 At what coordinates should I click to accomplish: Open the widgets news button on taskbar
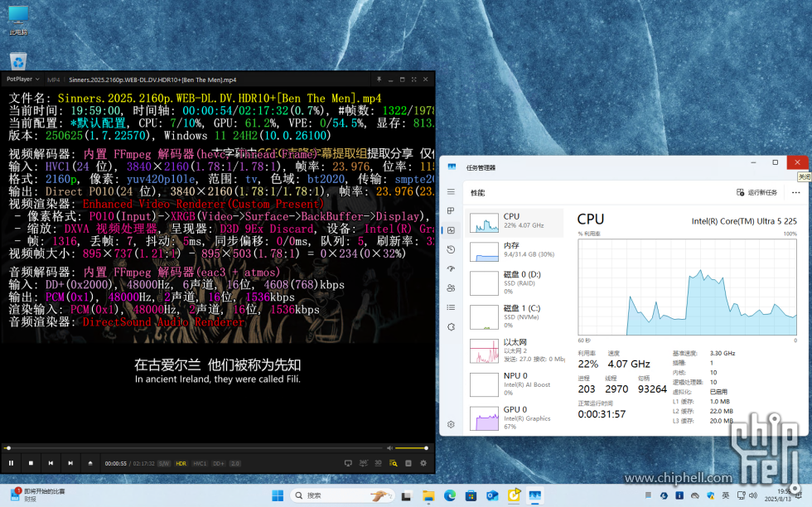pos(39,495)
